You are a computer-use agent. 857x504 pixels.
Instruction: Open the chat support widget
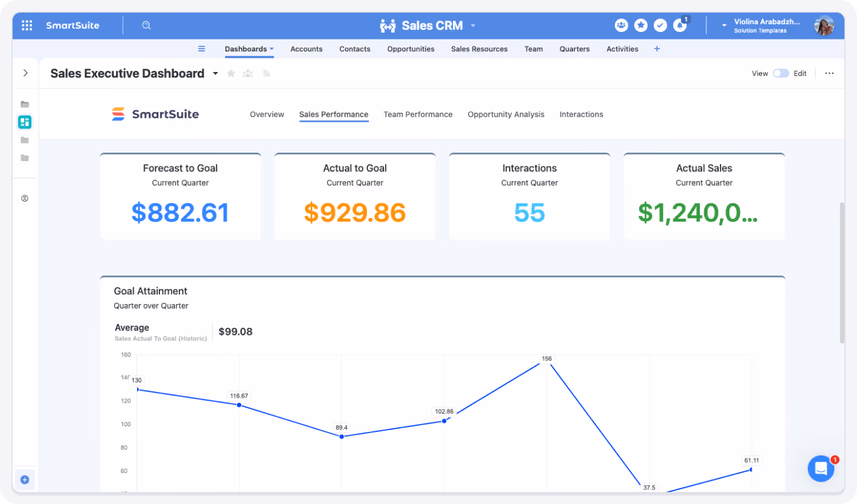point(821,469)
